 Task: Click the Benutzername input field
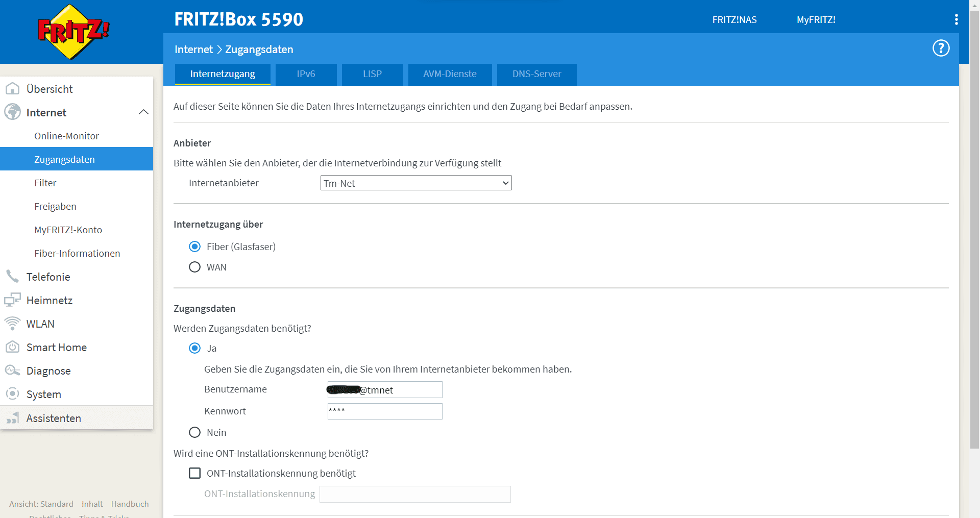click(x=385, y=390)
